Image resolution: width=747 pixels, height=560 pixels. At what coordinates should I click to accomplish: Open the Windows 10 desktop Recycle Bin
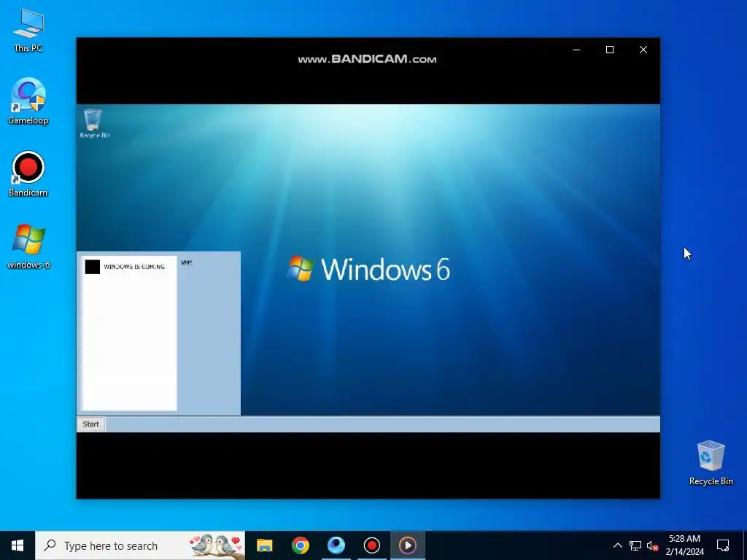pyautogui.click(x=711, y=463)
